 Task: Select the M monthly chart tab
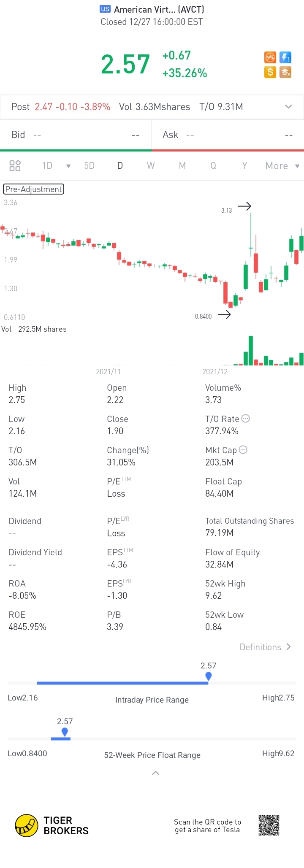point(182,165)
